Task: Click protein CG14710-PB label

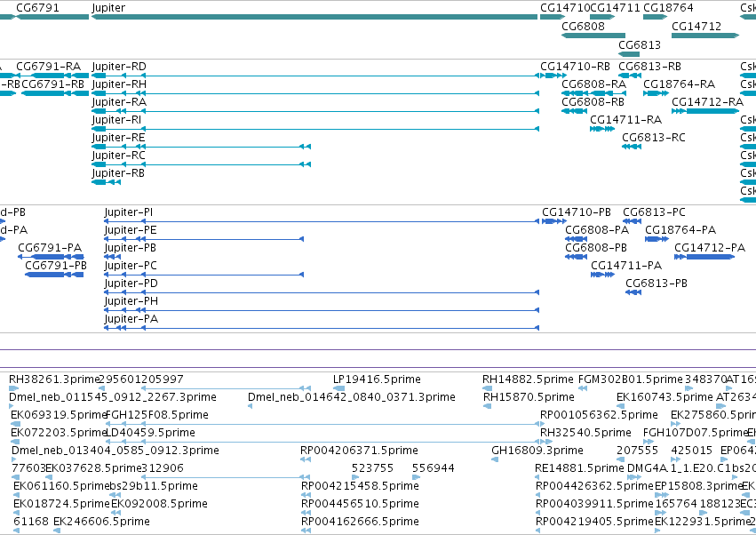Action: (x=577, y=212)
